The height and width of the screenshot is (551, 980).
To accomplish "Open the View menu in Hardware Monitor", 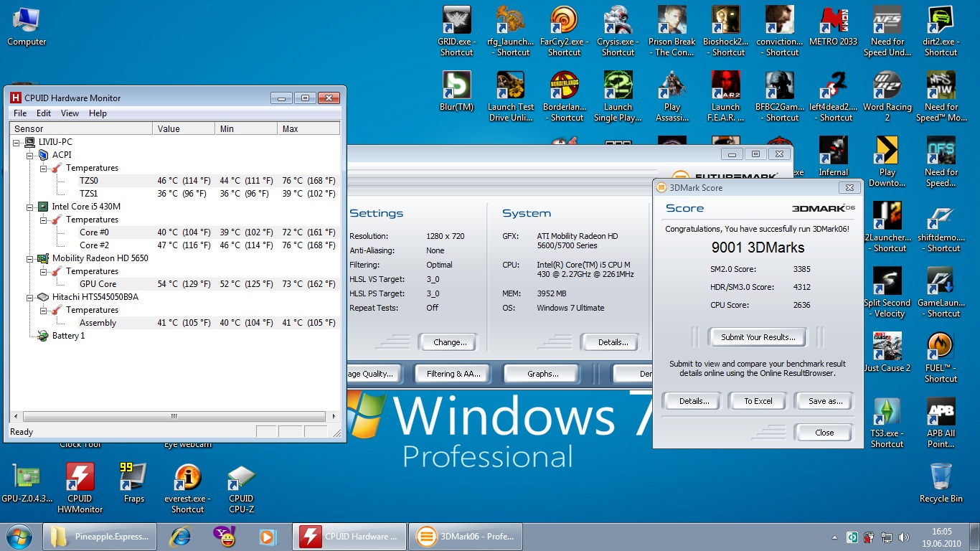I will coord(70,113).
